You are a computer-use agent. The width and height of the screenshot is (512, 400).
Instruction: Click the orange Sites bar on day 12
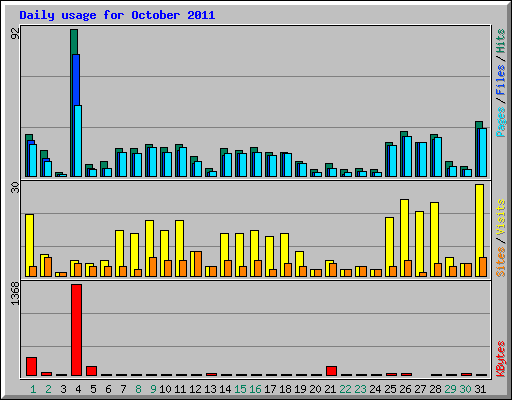[x=198, y=264]
